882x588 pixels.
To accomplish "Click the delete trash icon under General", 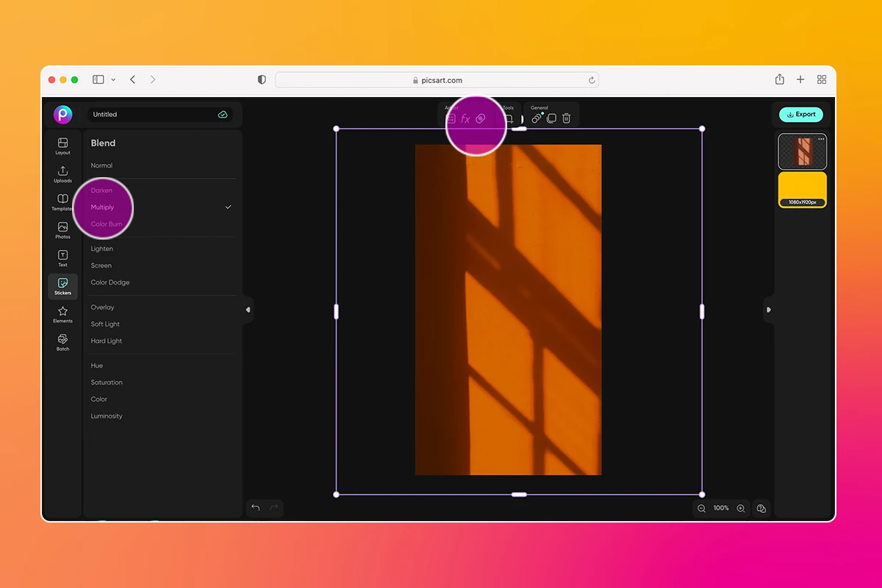I will (566, 118).
